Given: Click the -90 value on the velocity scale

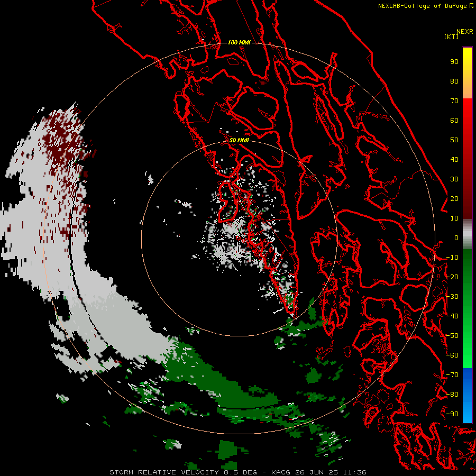Looking at the screenshot, I should tap(452, 414).
